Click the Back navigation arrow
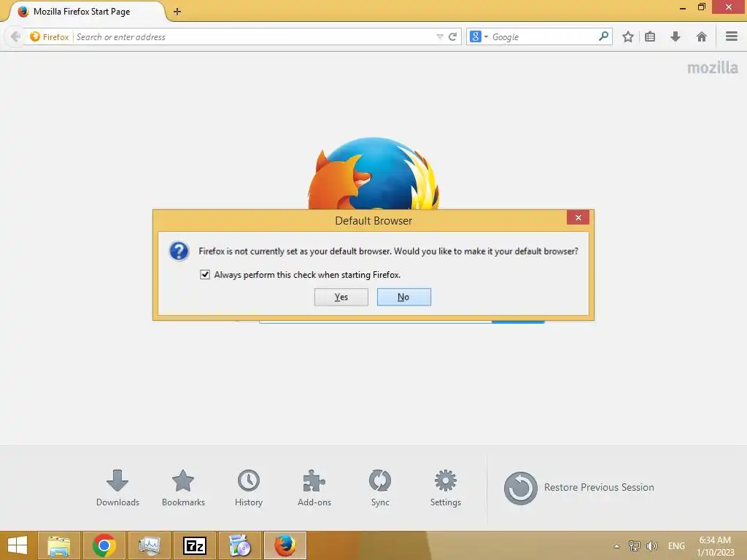 [x=15, y=36]
